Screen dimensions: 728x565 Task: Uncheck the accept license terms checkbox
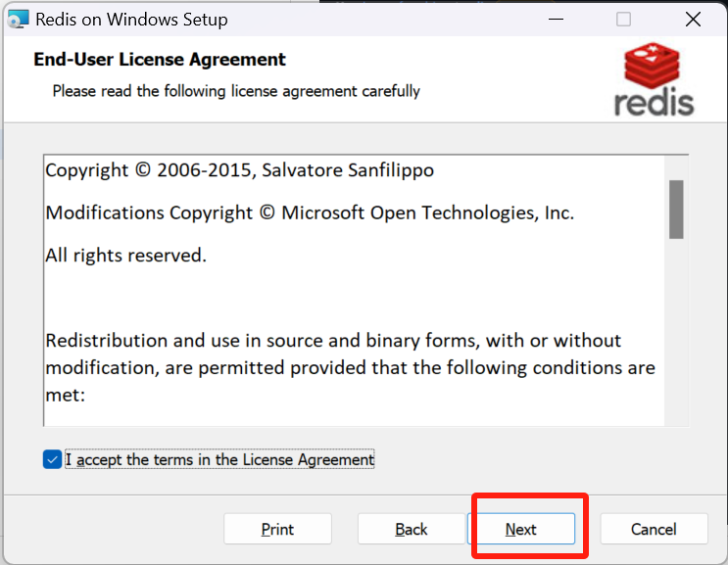point(53,459)
